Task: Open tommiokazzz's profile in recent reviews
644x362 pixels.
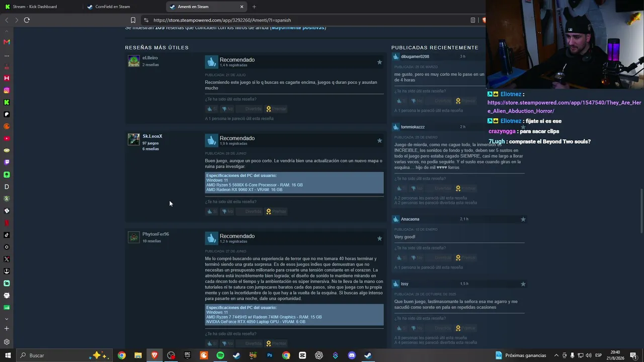Action: [413, 127]
